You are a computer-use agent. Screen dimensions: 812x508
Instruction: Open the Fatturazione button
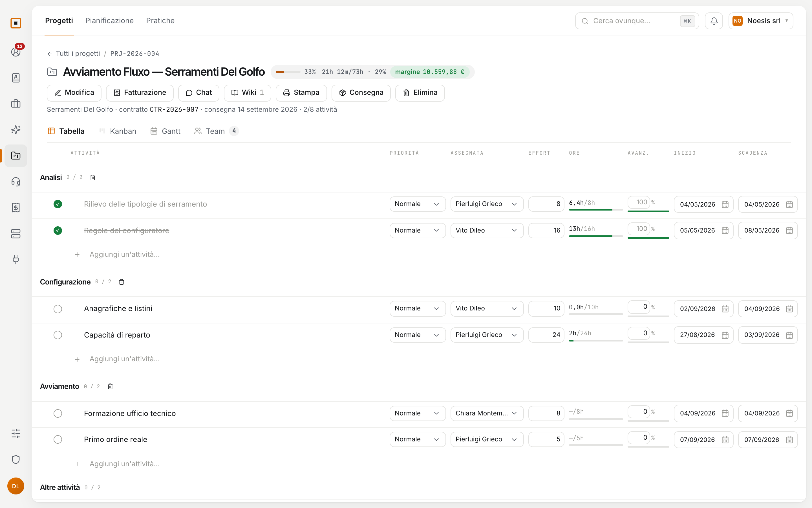[x=140, y=93]
